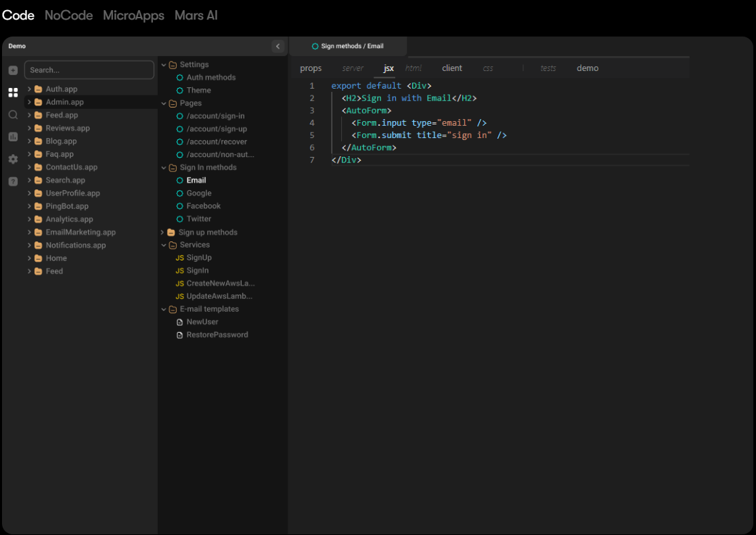Open the Mars AI navigation item
Screen dimensions: 756x535
point(196,16)
